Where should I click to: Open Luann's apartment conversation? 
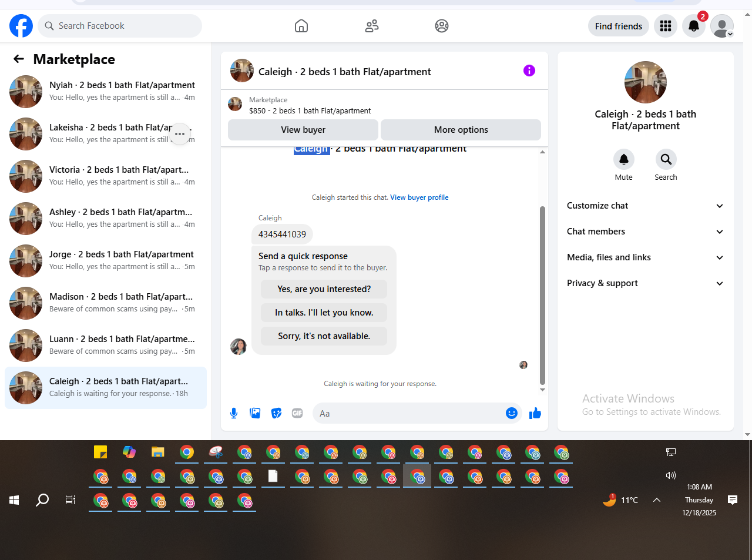106,346
